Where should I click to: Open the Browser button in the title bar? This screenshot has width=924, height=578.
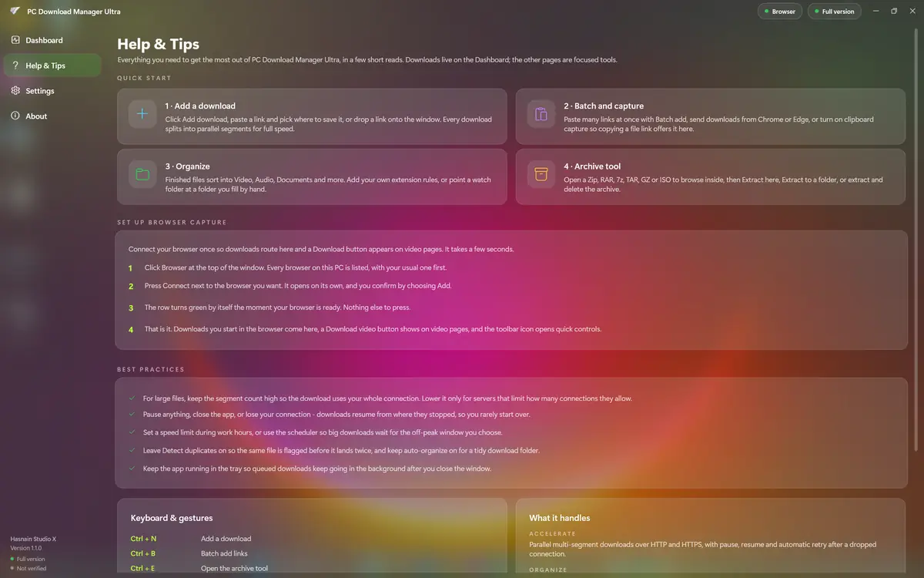pyautogui.click(x=779, y=12)
